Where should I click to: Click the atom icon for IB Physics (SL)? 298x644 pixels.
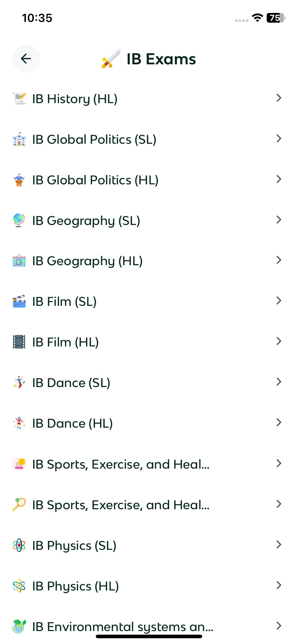(19, 545)
